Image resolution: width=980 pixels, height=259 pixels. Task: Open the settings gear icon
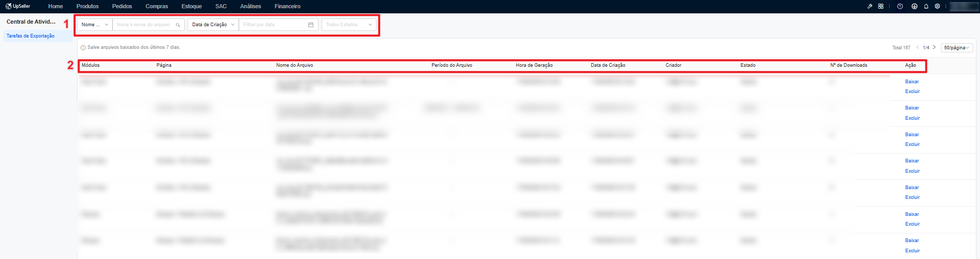[x=937, y=6]
